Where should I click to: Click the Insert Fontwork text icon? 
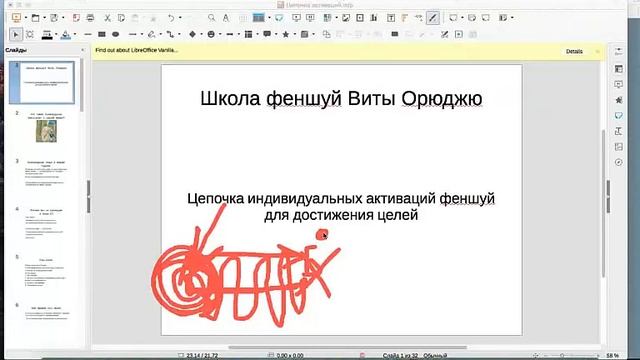tap(404, 18)
